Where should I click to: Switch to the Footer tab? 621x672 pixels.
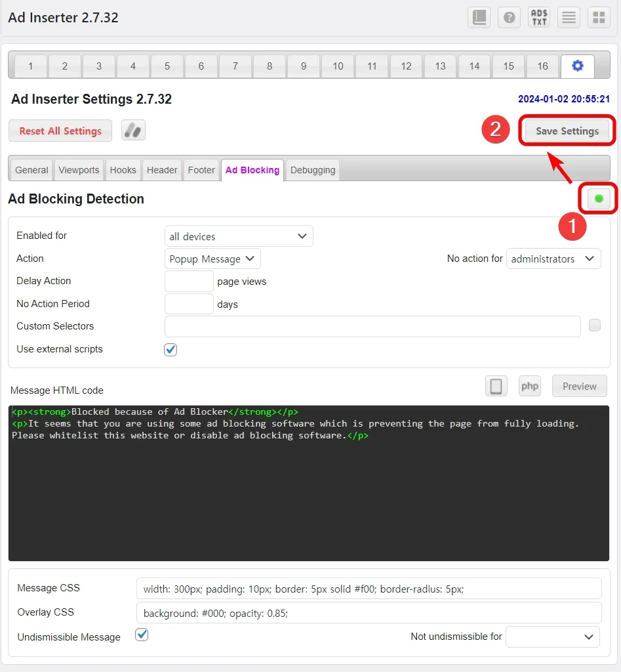pos(201,170)
